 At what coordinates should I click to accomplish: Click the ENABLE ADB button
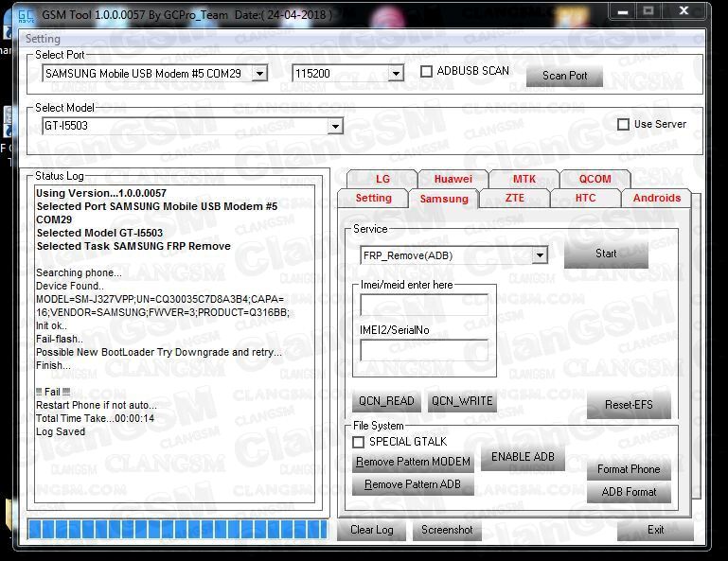click(523, 458)
